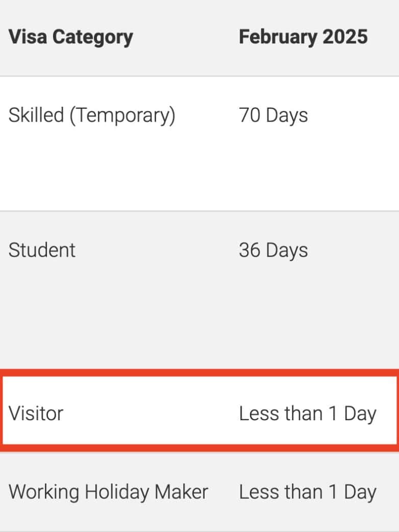Click Visitor's Less than 1 Day value
Viewport: 399px width, 532px height.
click(307, 413)
